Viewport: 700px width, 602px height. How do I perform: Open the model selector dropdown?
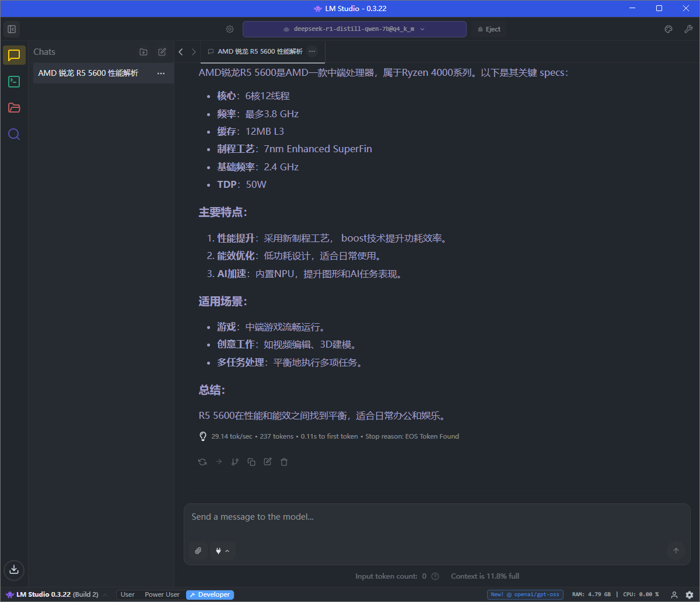354,29
